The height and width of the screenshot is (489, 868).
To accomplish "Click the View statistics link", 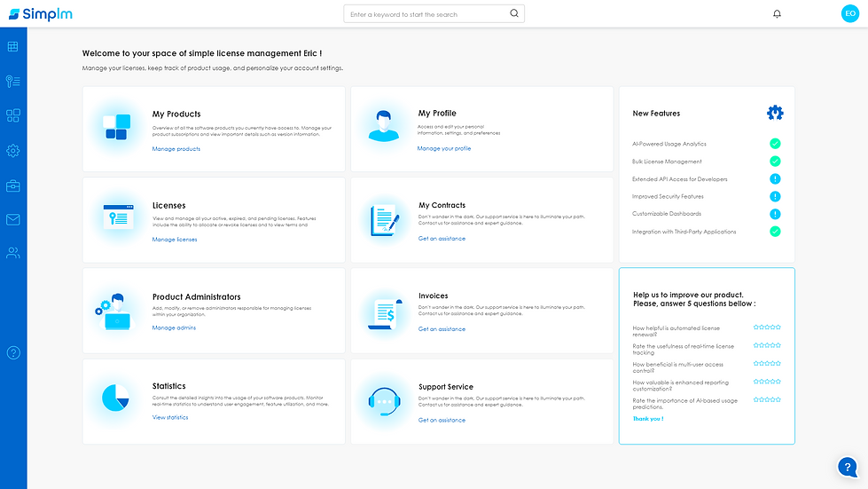I will point(170,418).
